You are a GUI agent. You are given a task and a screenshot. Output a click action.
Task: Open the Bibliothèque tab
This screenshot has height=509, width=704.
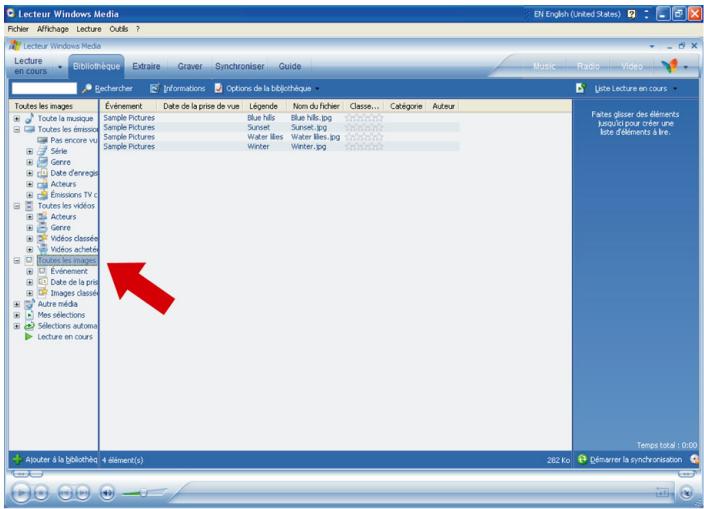point(96,66)
